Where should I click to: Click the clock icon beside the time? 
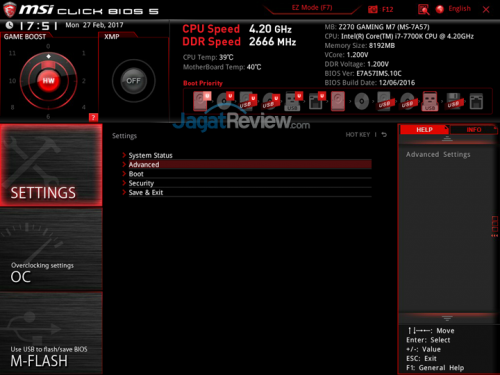tap(9, 25)
